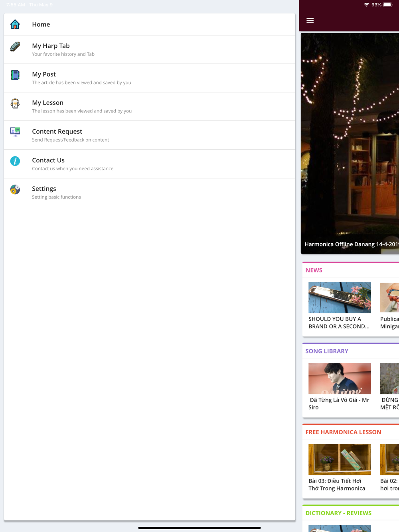Image resolution: width=399 pixels, height=532 pixels.
Task: Open the second news thumbnail beginning 'Publica'
Action: pos(389,298)
